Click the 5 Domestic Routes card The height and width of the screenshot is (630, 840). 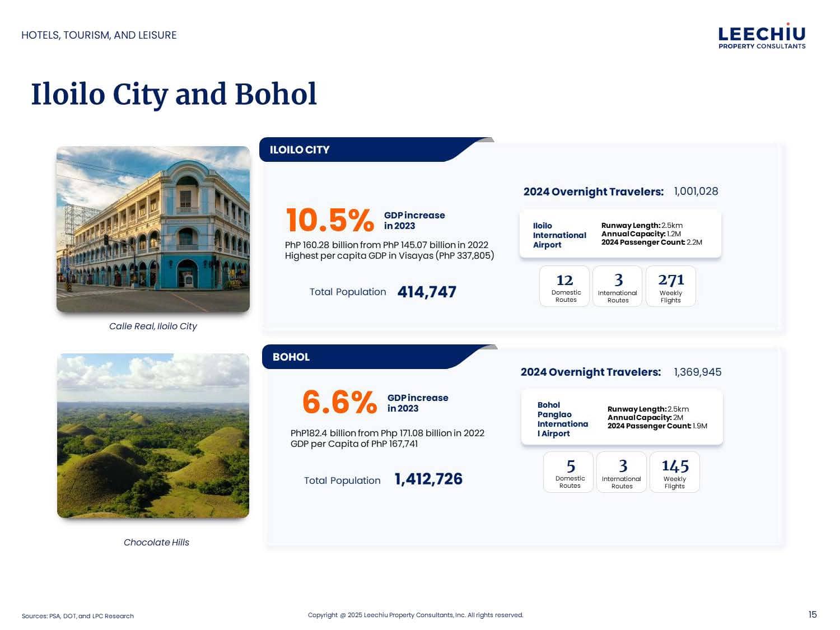click(568, 472)
